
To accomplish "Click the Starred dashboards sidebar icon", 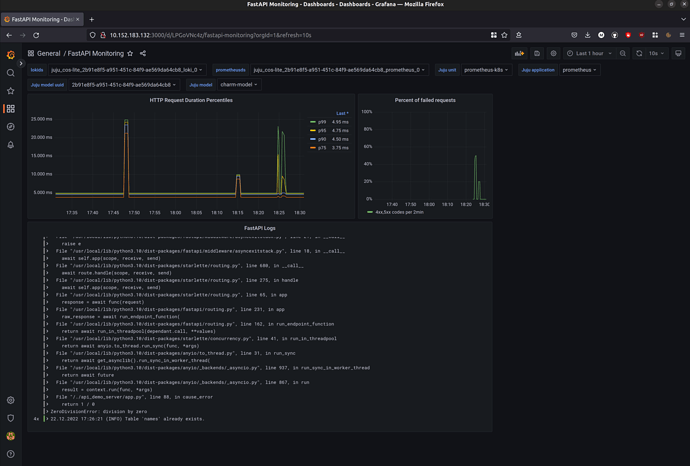I will [x=11, y=91].
